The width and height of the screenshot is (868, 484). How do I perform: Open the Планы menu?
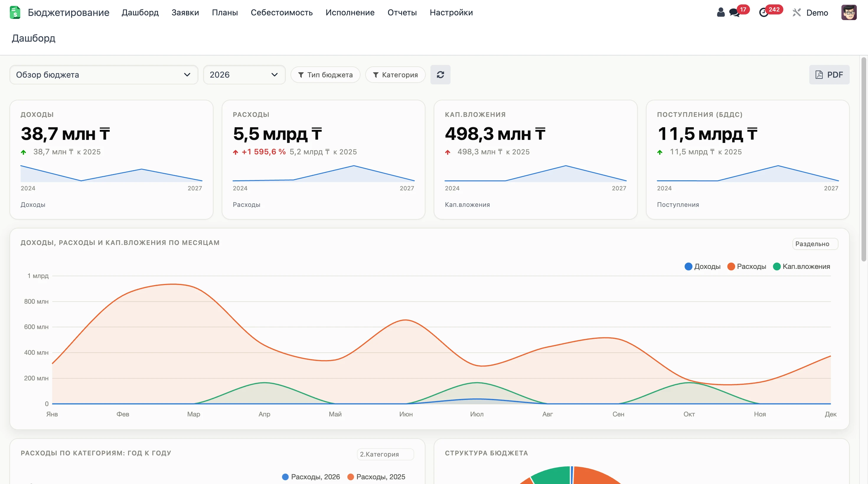(x=225, y=12)
